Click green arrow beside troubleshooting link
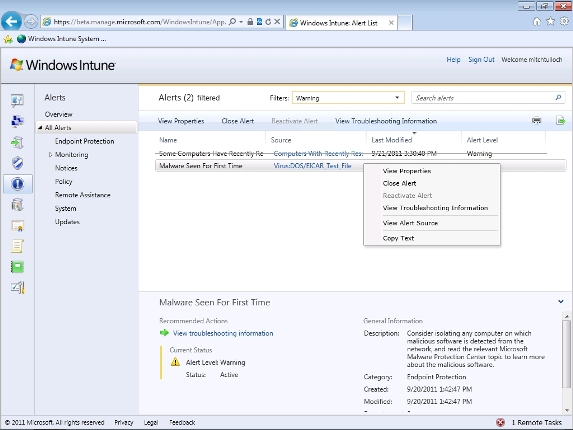This screenshot has width=573, height=430. (x=164, y=333)
